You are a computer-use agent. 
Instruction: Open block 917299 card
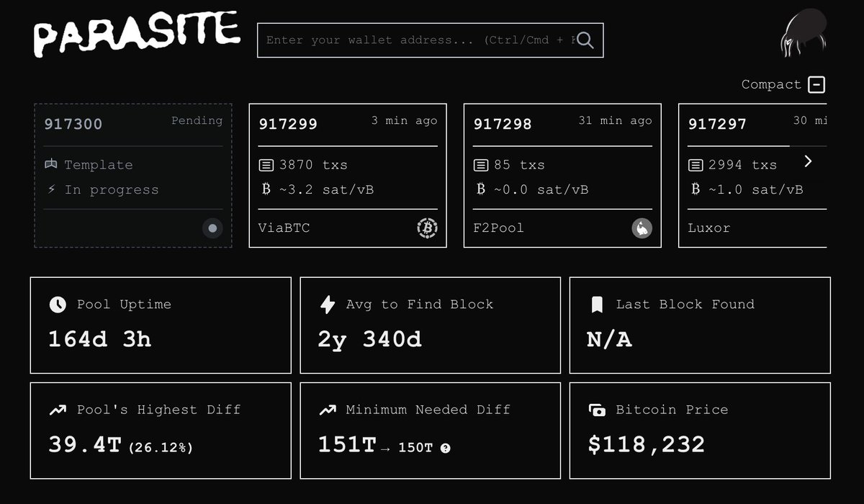point(348,176)
